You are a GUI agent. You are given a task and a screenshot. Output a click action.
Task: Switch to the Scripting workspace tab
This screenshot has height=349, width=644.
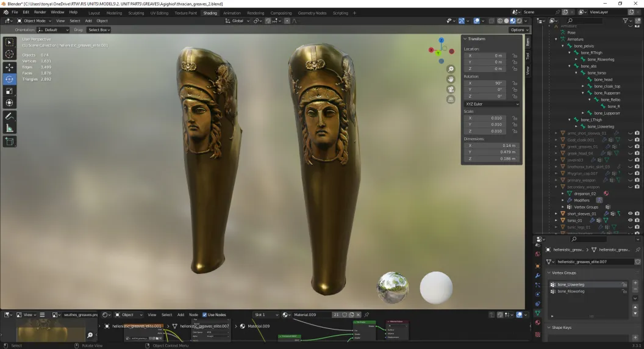[340, 13]
